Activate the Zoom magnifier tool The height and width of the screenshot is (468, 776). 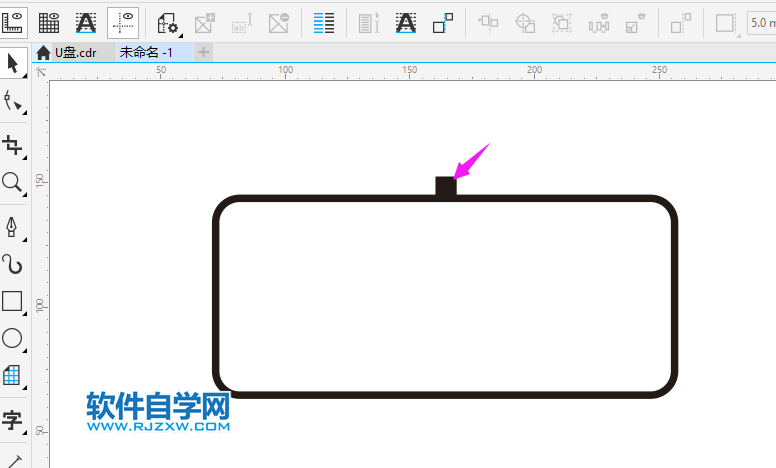[x=12, y=182]
